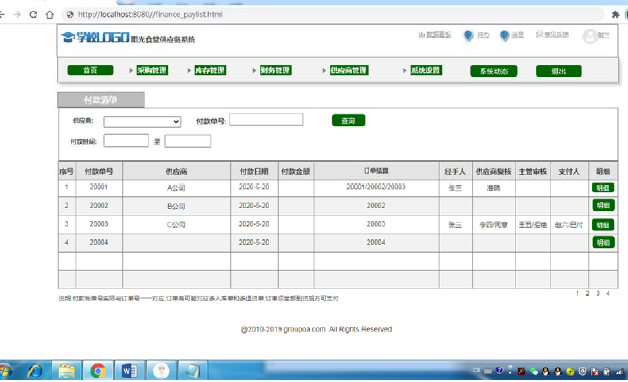
Task: Open the 待办 to-do badge icon
Action: click(468, 36)
